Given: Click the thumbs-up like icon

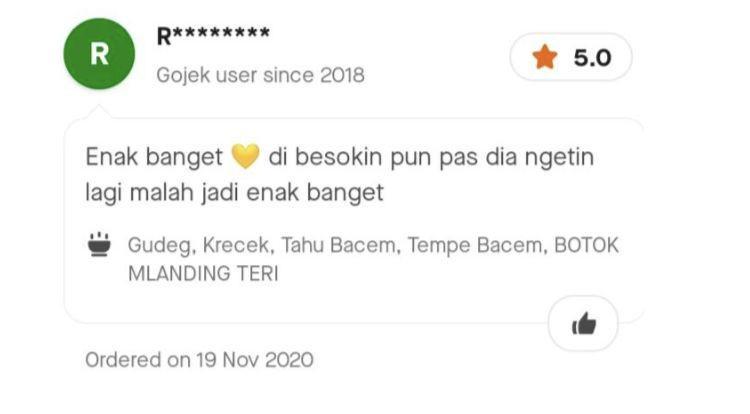Looking at the screenshot, I should click(x=584, y=324).
